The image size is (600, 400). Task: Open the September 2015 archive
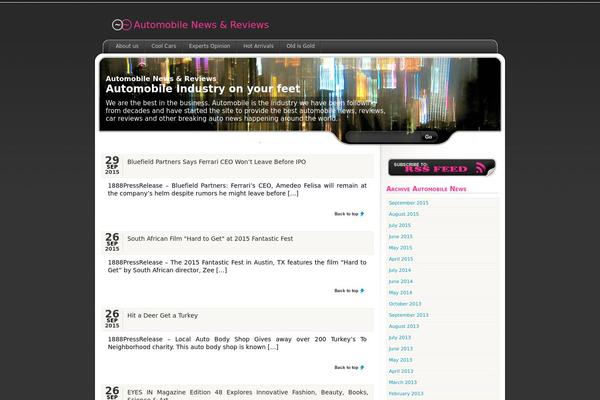coord(408,203)
